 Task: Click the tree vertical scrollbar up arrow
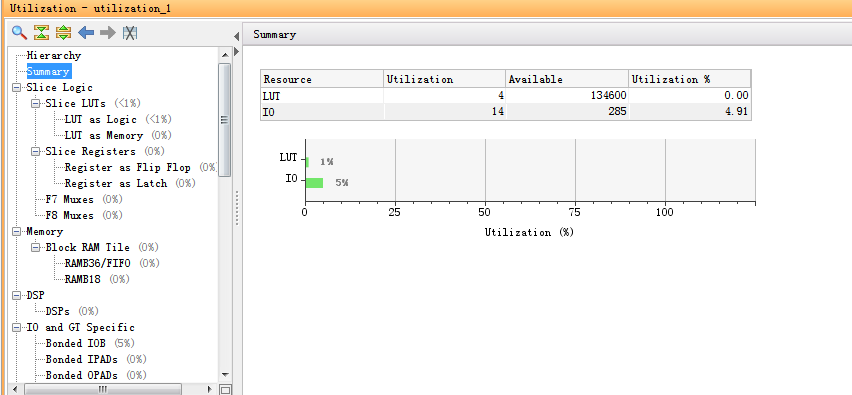pos(225,55)
